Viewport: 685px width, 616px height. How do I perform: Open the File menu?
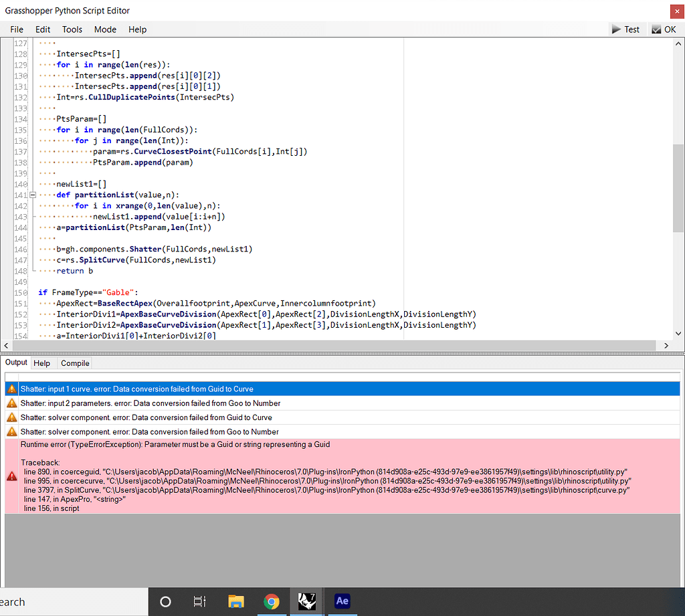17,29
